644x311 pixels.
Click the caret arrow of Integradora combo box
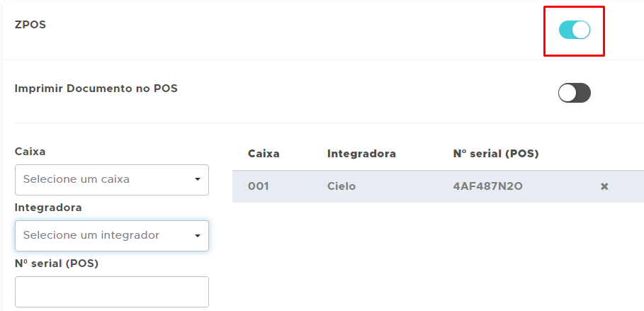click(x=198, y=235)
